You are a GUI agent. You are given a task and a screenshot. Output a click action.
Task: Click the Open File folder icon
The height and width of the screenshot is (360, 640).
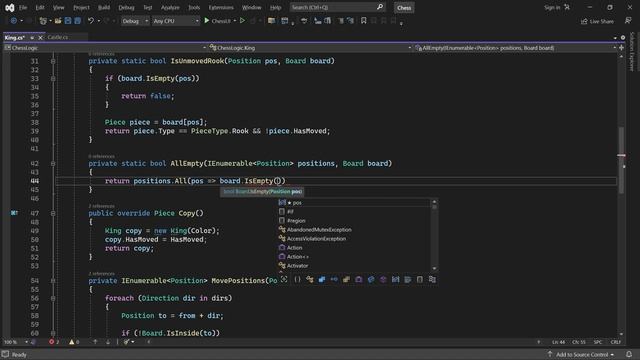[58, 21]
